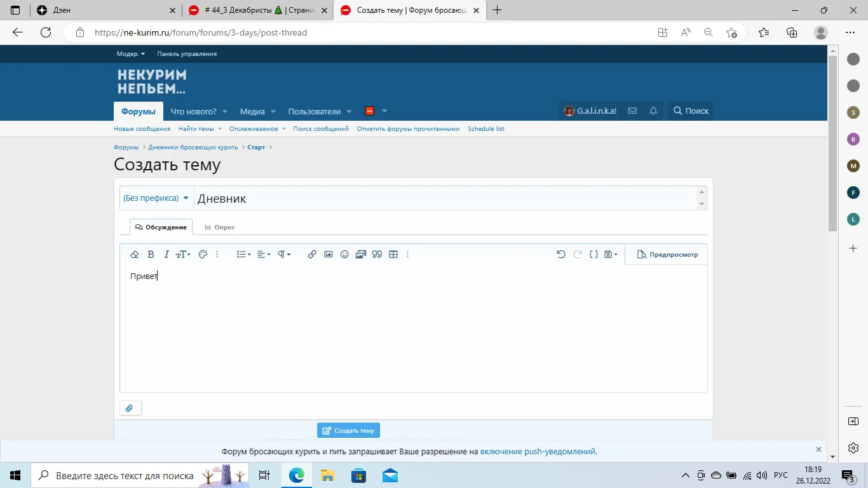Switch to the 44_3 Декабристы browser tab
The width and height of the screenshot is (868, 488).
(259, 10)
